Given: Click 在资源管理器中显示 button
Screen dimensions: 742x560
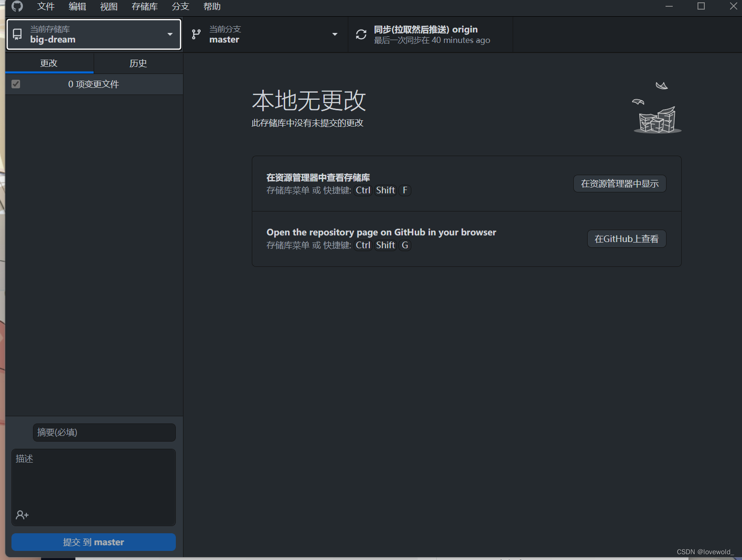Looking at the screenshot, I should tap(620, 184).
